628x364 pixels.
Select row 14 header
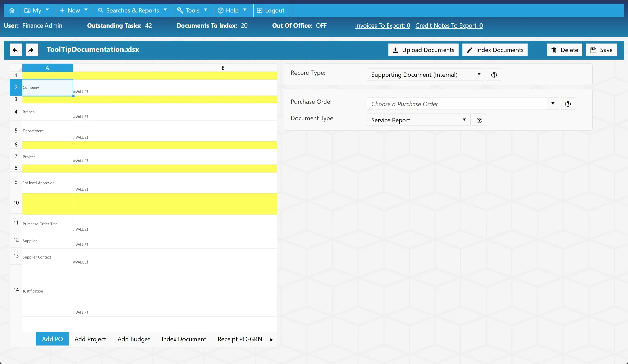click(x=16, y=290)
